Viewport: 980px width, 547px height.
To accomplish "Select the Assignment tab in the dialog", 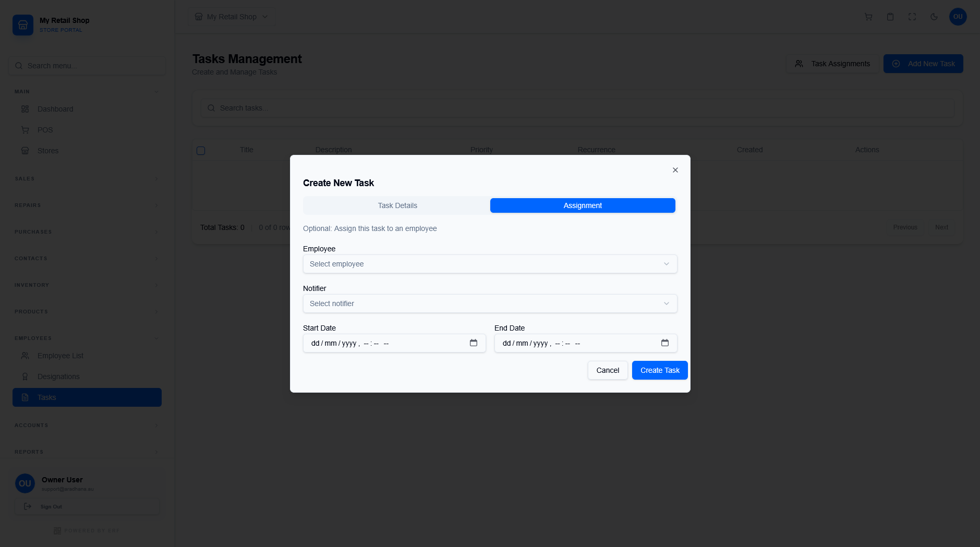I will click(582, 205).
